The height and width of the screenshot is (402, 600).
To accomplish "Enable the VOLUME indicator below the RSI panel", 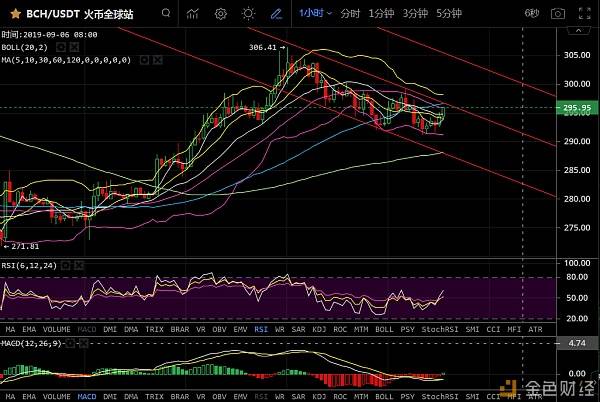I will [x=59, y=328].
